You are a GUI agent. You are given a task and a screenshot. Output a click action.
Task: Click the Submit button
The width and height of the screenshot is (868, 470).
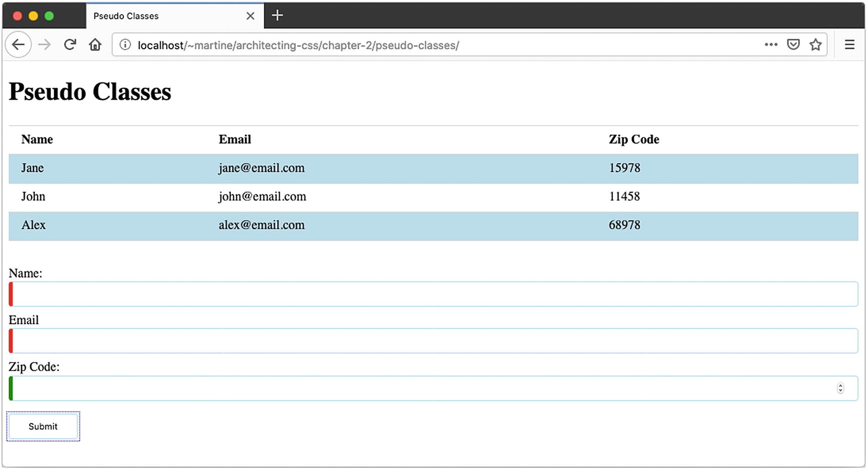[43, 426]
